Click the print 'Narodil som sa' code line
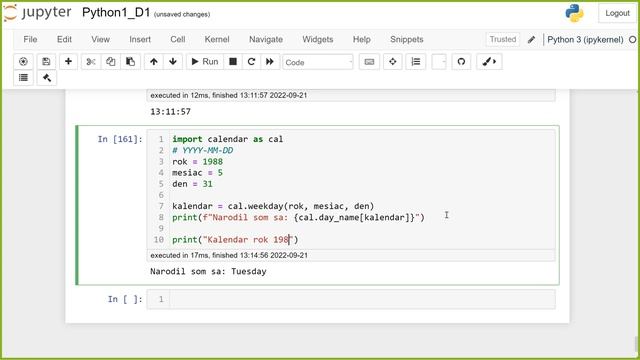 coord(298,217)
